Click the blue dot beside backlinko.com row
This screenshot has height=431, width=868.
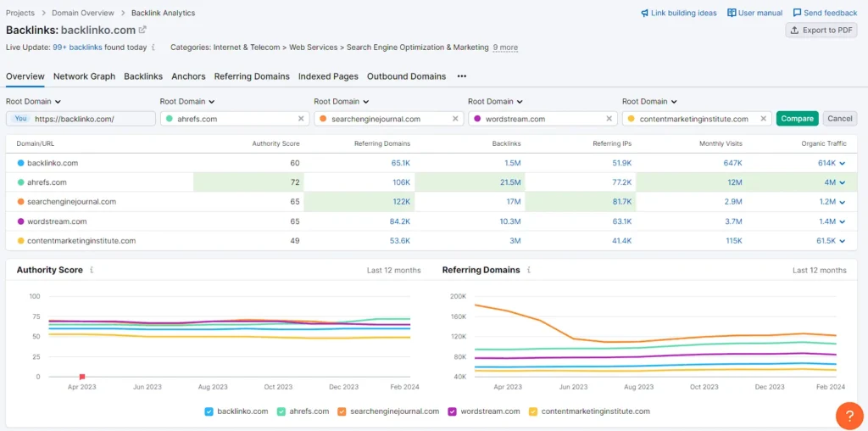(20, 164)
